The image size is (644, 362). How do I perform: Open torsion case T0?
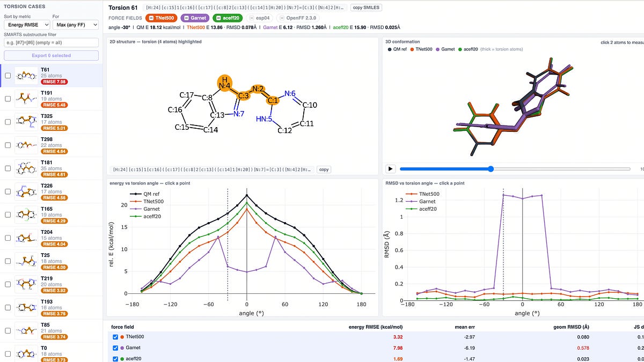point(51,353)
